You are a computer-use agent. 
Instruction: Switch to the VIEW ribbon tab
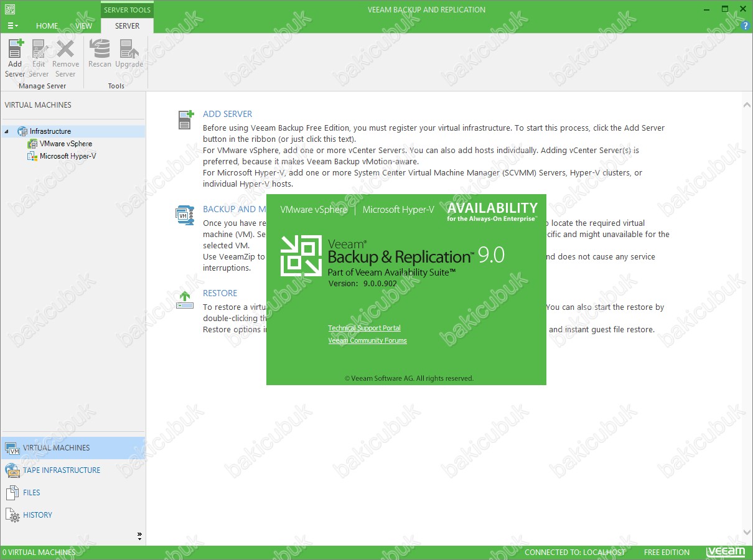click(x=83, y=26)
